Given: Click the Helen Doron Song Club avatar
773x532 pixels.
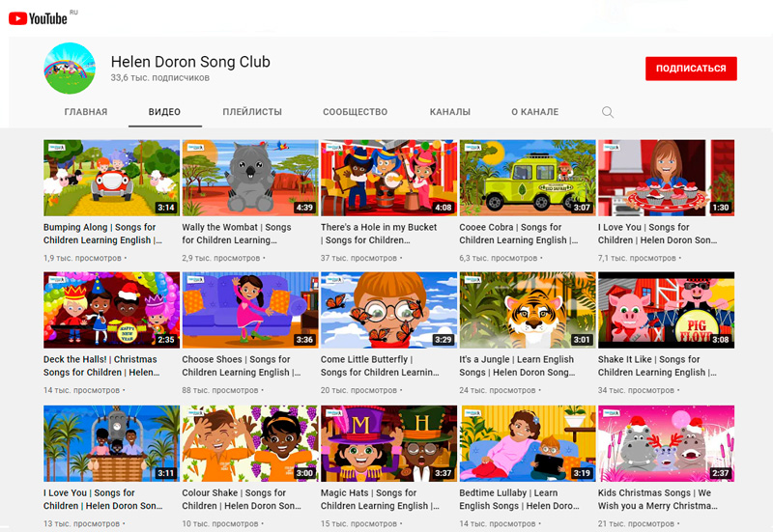Looking at the screenshot, I should coord(70,70).
